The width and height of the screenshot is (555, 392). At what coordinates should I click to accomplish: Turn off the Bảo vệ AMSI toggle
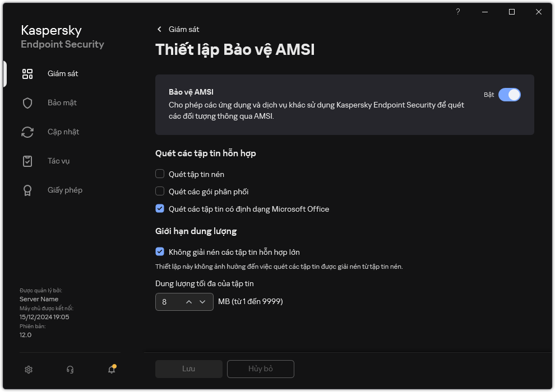[509, 95]
